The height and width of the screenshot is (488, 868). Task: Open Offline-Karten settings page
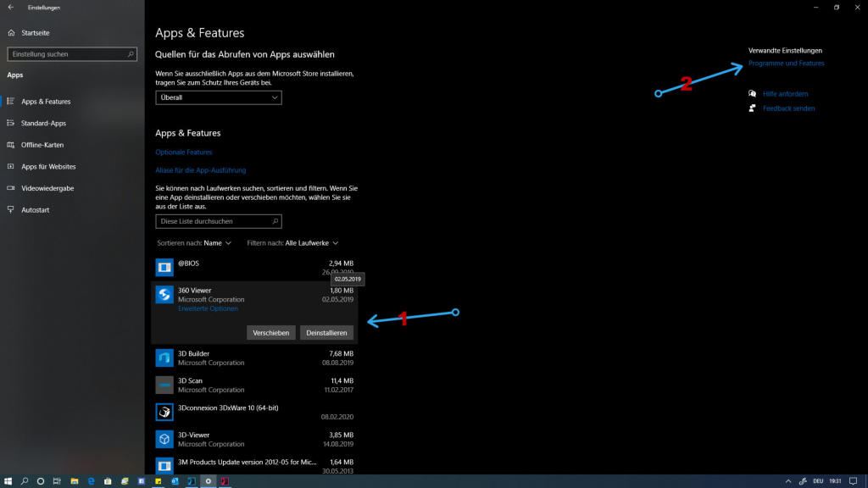tap(42, 145)
